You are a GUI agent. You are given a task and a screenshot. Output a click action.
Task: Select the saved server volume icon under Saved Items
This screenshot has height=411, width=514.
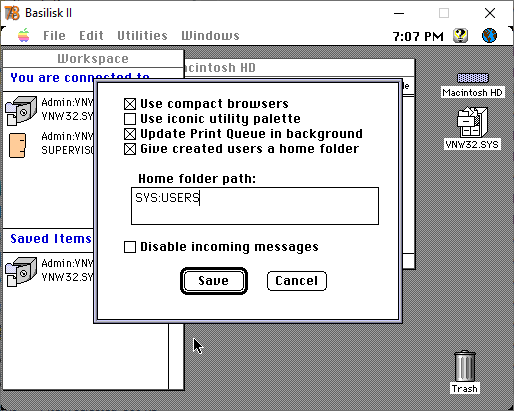(21, 271)
